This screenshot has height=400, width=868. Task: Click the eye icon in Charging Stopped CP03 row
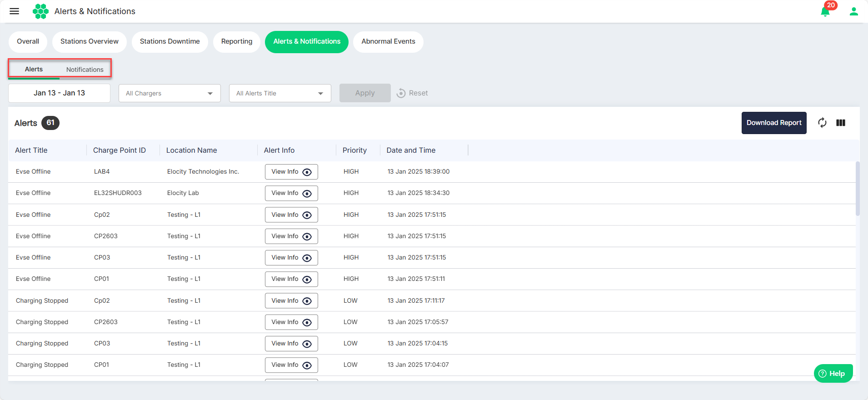[x=307, y=344]
